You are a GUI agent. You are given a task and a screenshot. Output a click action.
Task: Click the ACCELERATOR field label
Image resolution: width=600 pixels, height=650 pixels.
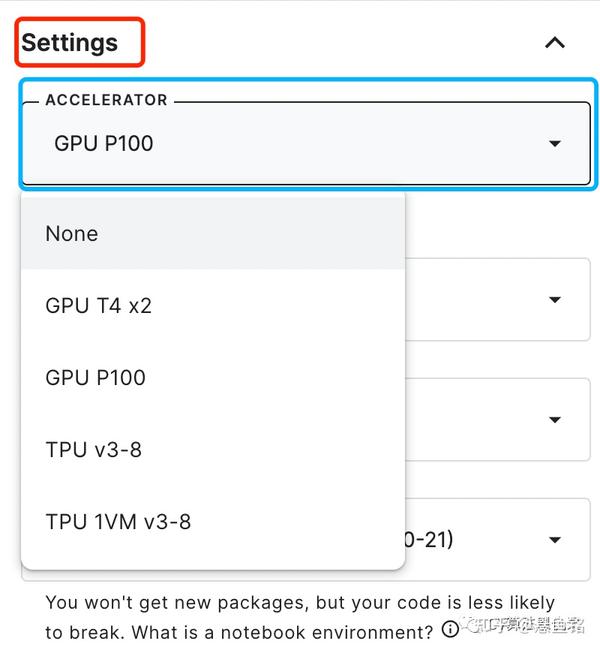point(106,100)
